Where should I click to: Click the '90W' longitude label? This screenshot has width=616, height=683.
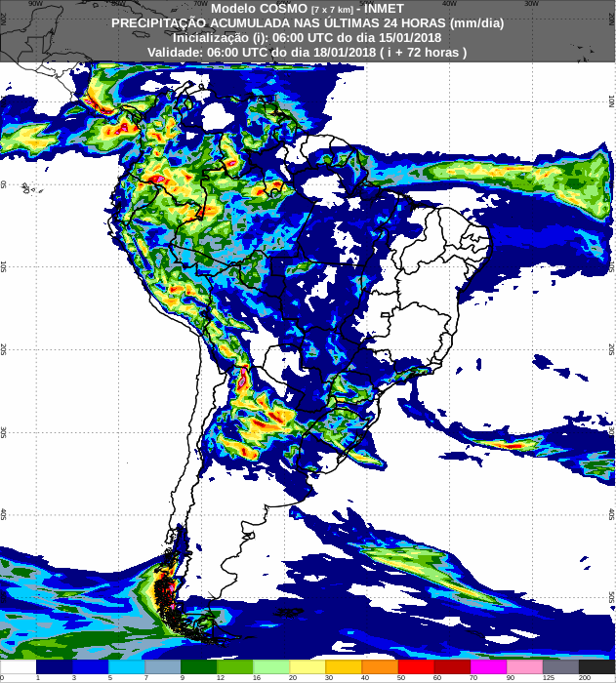click(36, 3)
